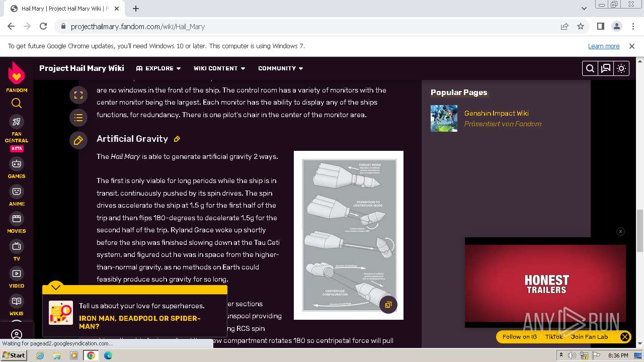Click the wiki header search icon
The height and width of the screenshot is (362, 644).
pos(590,68)
